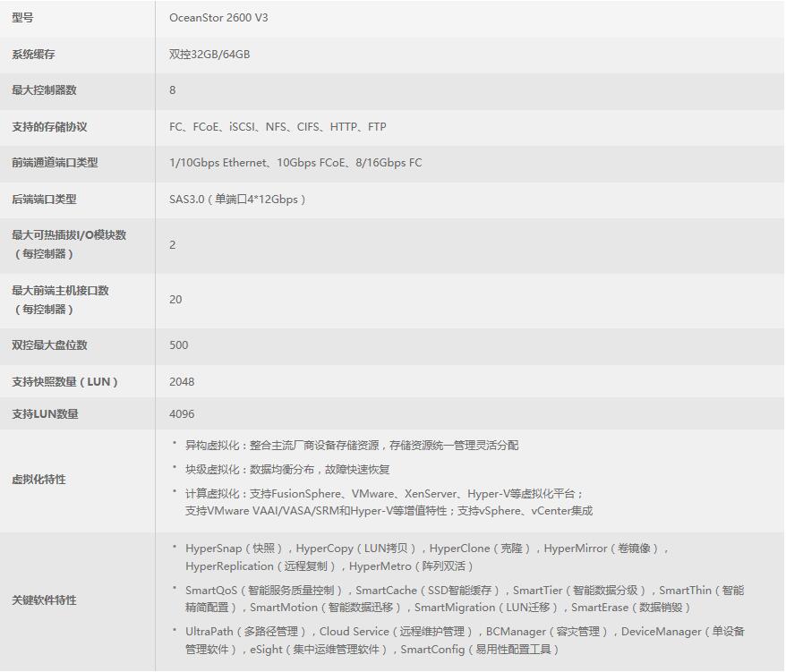
Task: Click the 'HyperReplication（远程复制）' line
Action: coord(330,566)
